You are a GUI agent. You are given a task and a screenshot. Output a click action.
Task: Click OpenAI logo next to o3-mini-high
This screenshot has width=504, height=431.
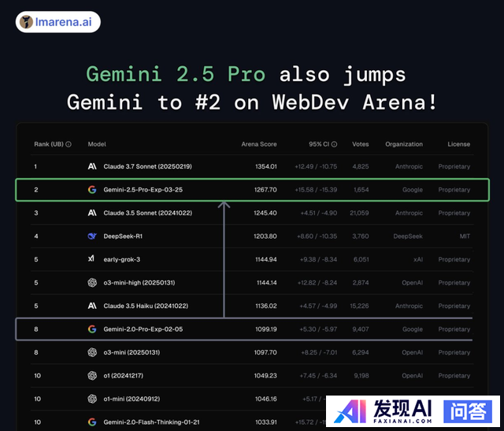click(x=92, y=283)
